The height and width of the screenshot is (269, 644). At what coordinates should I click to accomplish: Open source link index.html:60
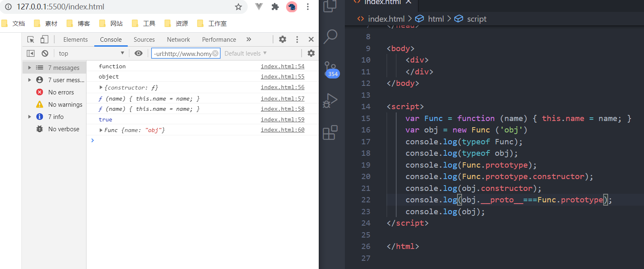pos(282,130)
